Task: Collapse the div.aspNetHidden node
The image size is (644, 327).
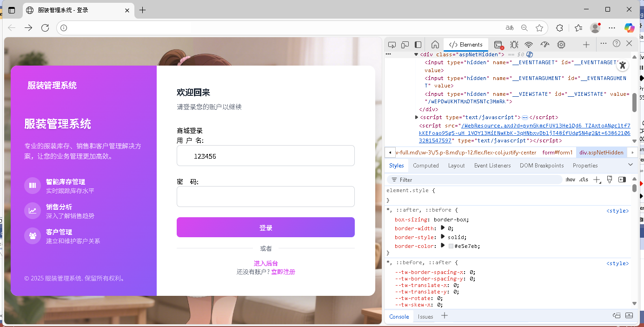Action: pyautogui.click(x=416, y=54)
